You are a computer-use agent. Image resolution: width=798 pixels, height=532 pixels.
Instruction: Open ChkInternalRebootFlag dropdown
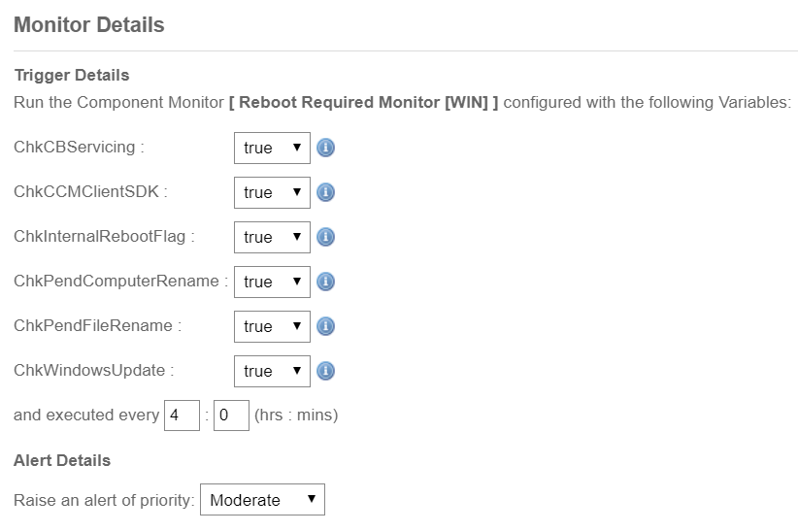pos(272,237)
